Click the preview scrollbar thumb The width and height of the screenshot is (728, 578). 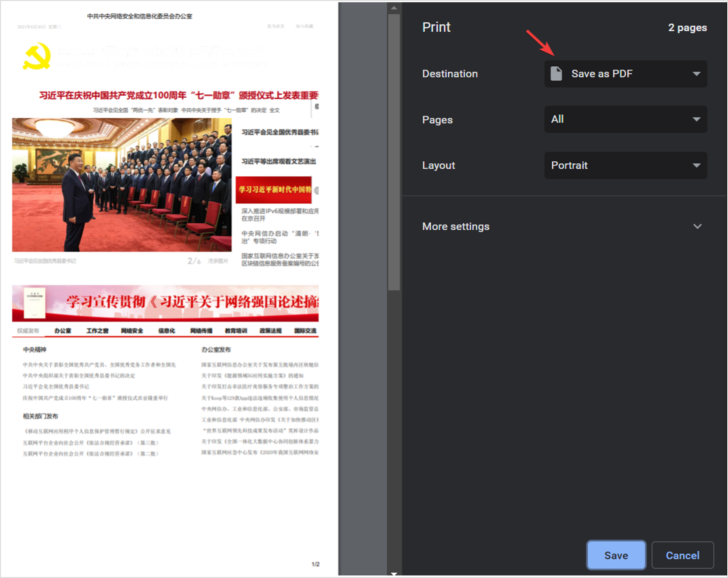coord(394,152)
